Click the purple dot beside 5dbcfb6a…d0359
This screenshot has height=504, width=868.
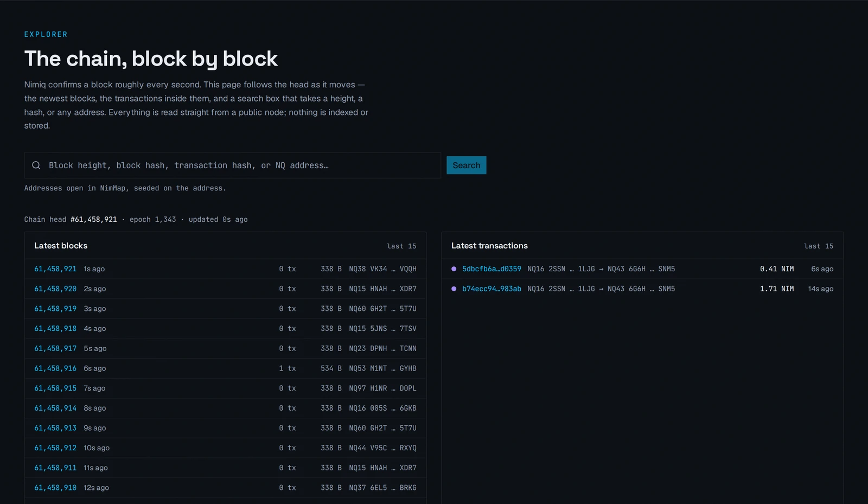(x=454, y=269)
